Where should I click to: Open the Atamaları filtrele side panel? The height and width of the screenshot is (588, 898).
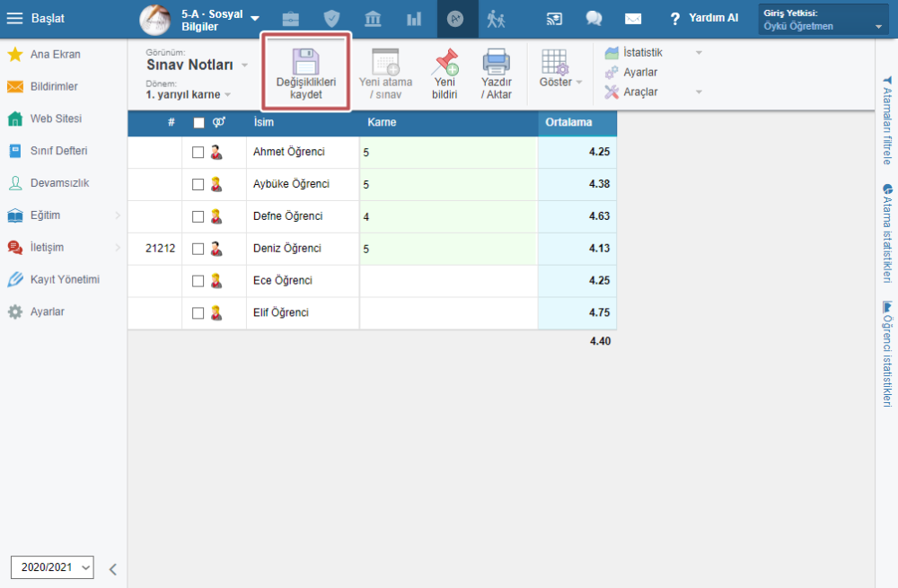[x=887, y=119]
